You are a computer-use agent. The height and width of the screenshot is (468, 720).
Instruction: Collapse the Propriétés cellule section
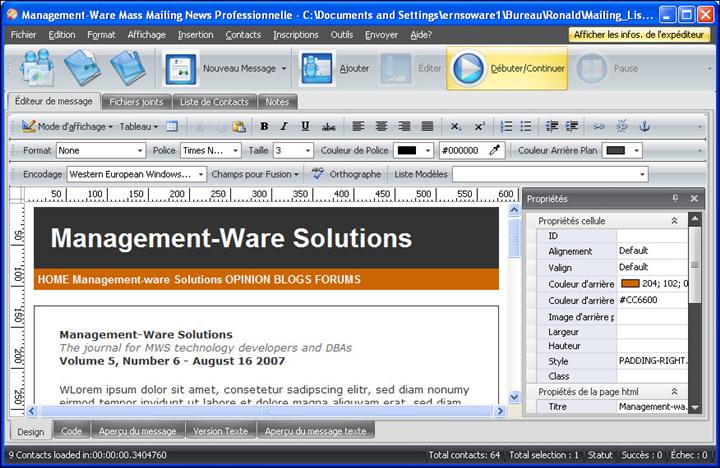[674, 221]
